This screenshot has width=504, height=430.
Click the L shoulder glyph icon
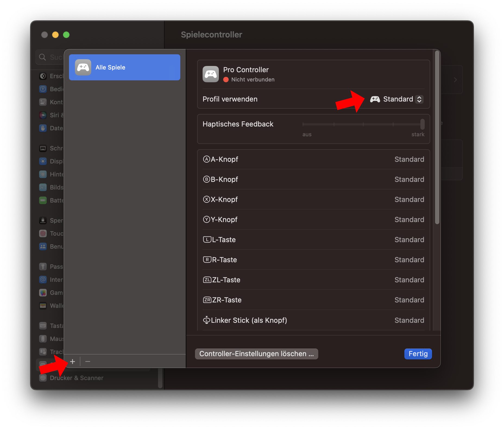click(x=207, y=240)
